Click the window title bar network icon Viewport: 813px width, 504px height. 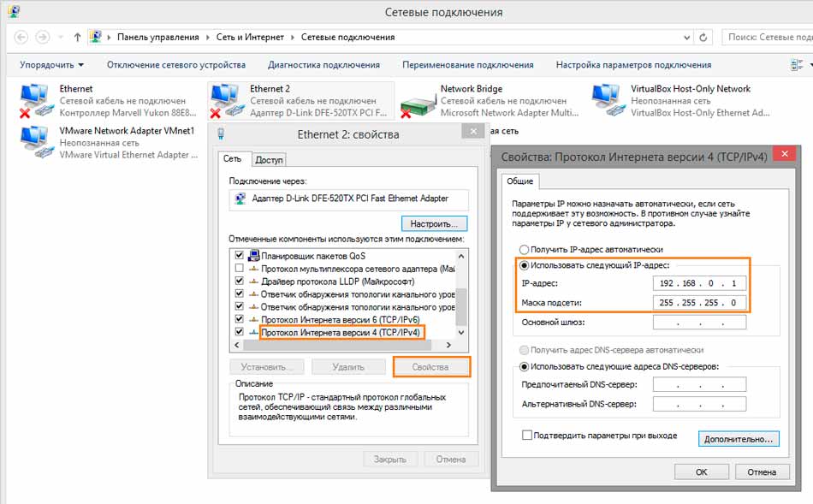point(14,11)
